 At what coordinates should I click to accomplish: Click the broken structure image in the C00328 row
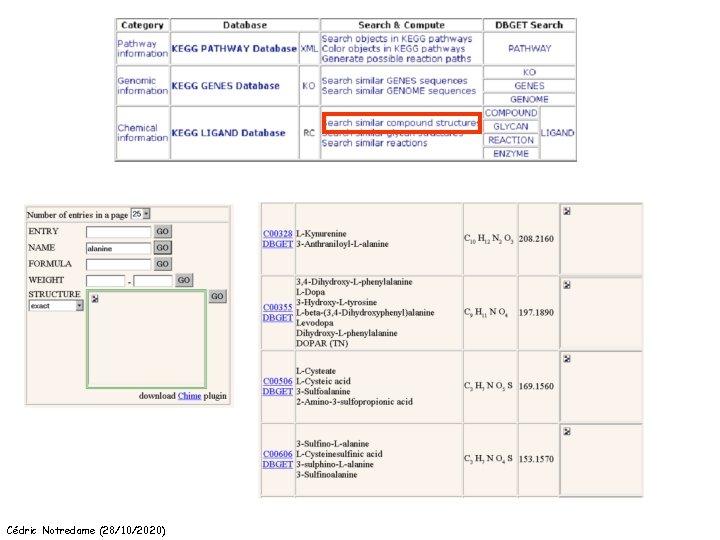567,211
